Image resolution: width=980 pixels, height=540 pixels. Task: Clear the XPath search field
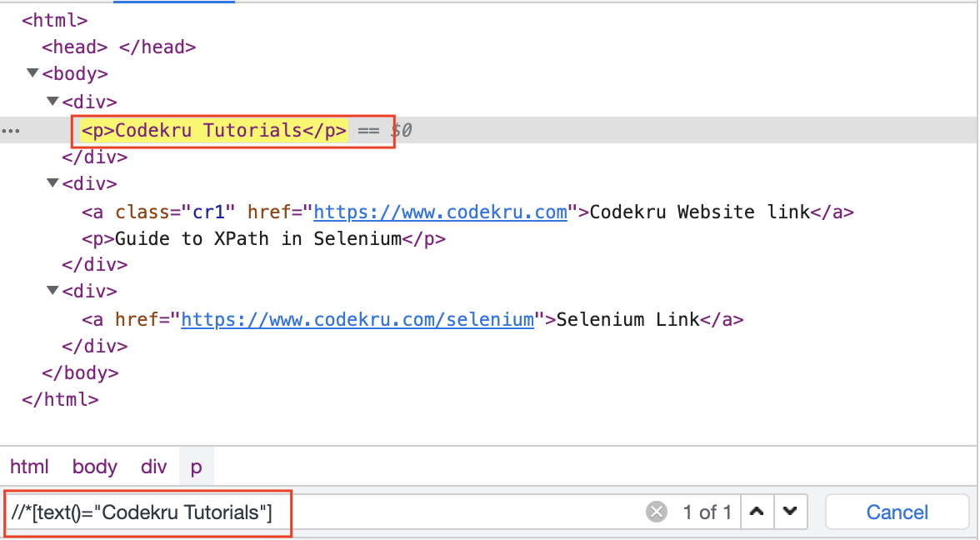[657, 512]
